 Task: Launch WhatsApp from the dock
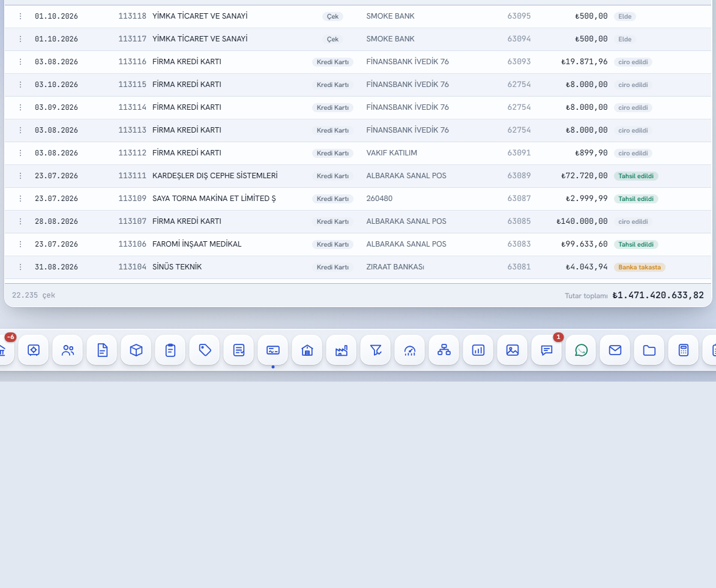pos(582,350)
